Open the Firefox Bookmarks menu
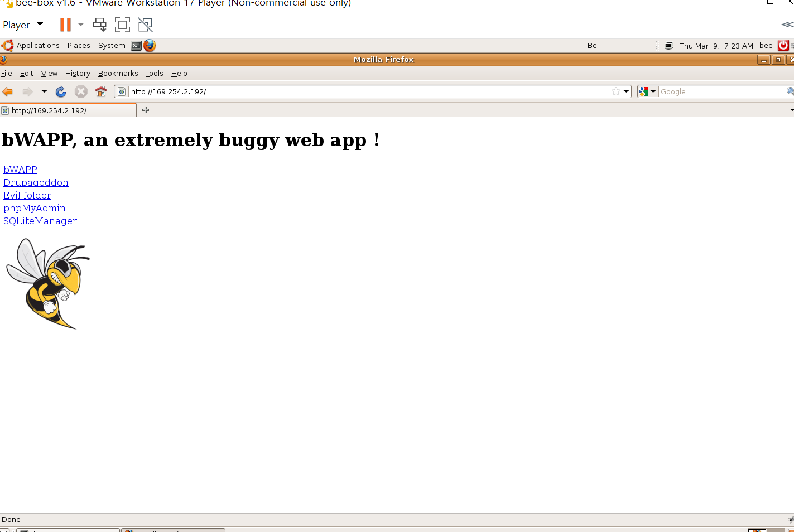The width and height of the screenshot is (794, 532). pos(118,73)
